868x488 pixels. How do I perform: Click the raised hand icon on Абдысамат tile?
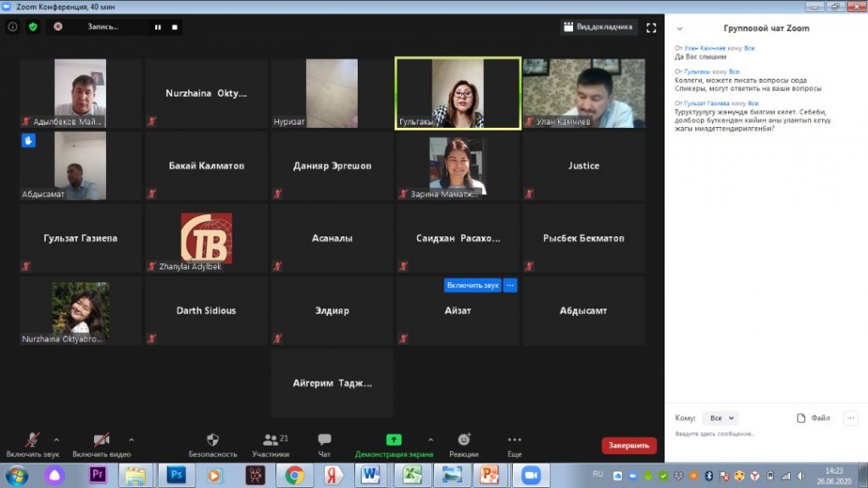[x=29, y=141]
